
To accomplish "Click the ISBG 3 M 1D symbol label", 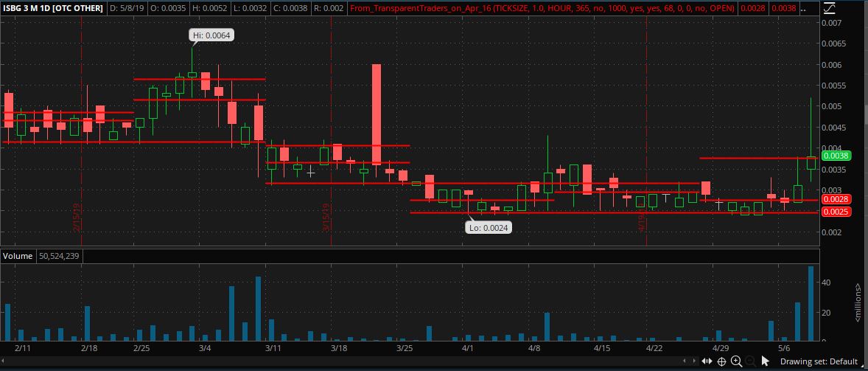I will click(53, 8).
